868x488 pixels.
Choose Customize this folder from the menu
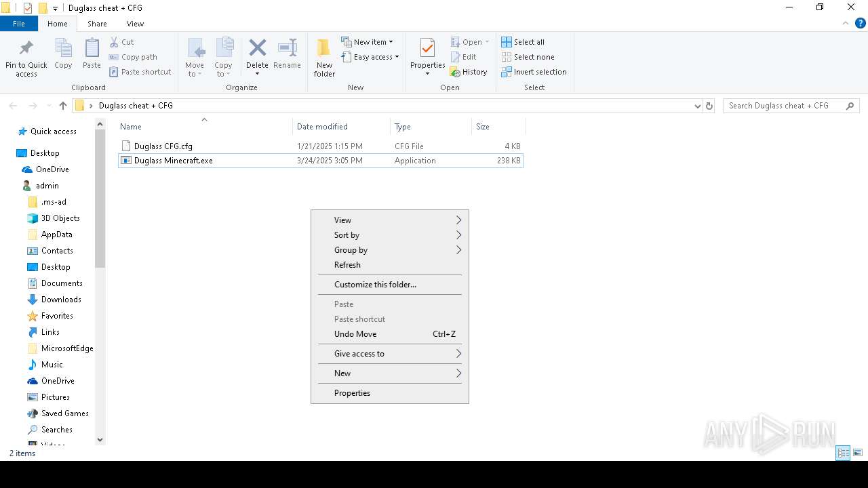pos(390,285)
